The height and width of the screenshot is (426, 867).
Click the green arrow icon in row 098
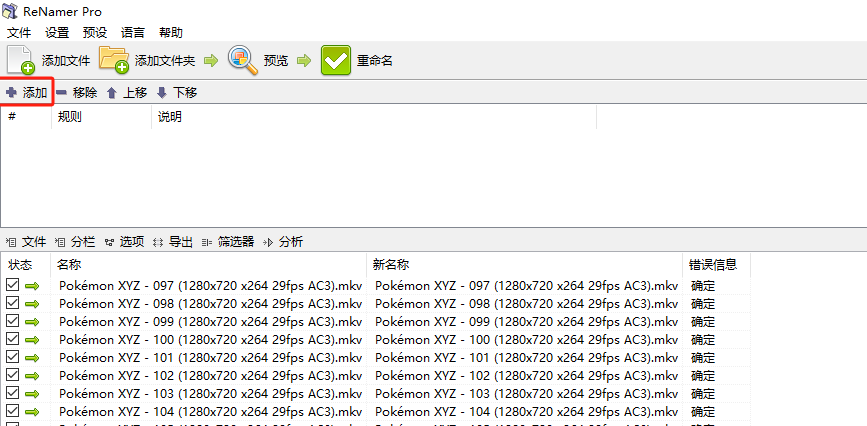coord(32,304)
